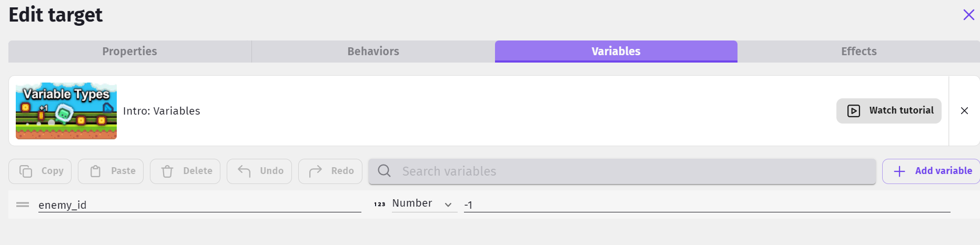Switch to the Properties tab
980x245 pixels.
point(130,52)
